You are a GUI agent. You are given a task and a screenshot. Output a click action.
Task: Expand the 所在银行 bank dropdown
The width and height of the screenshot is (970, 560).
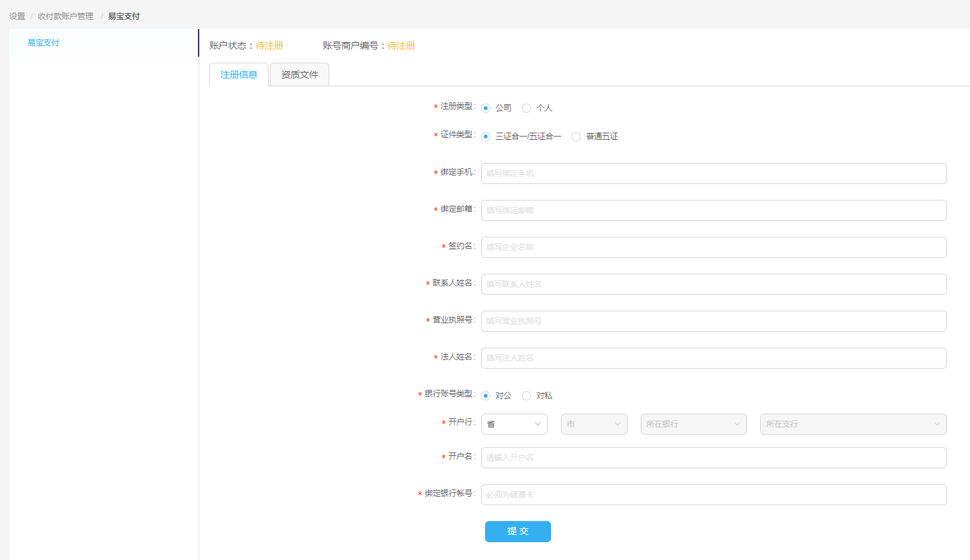coord(693,424)
